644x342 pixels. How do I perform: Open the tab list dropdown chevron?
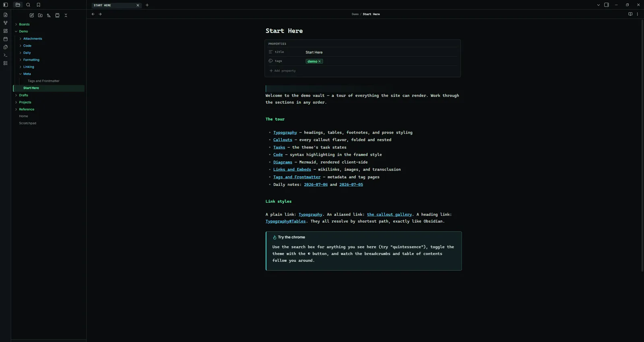tap(599, 5)
